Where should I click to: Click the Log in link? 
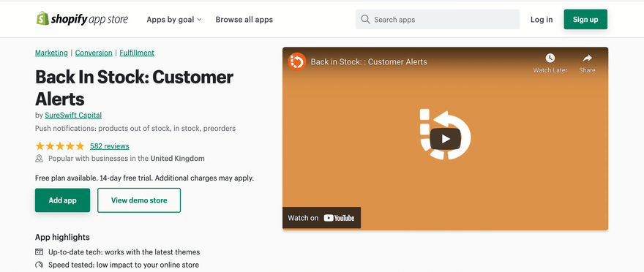(x=542, y=19)
